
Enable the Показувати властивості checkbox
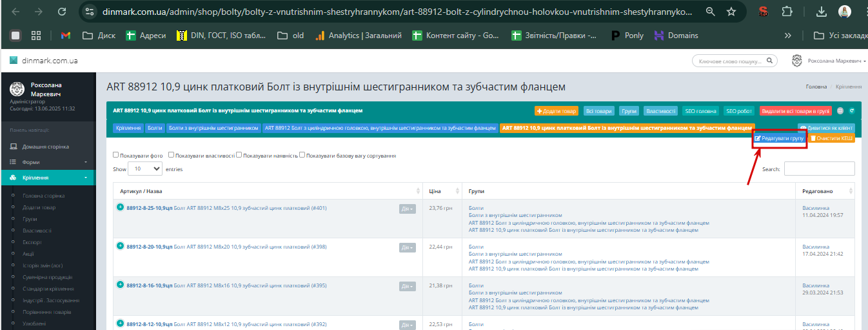tap(171, 155)
